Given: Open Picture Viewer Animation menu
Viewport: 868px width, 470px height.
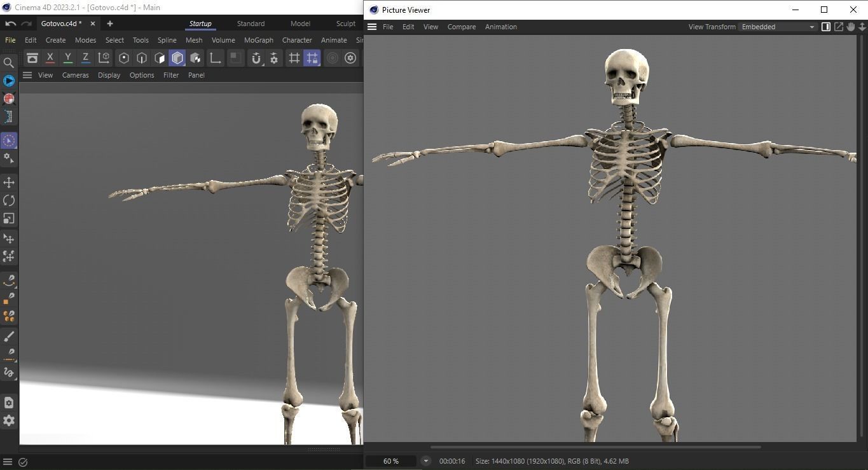Looking at the screenshot, I should click(501, 27).
